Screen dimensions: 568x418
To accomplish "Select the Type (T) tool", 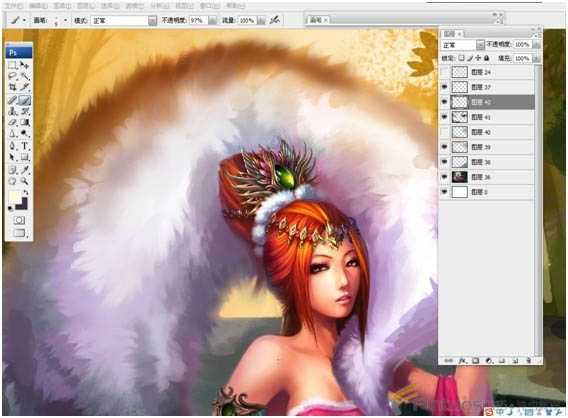I will click(25, 146).
